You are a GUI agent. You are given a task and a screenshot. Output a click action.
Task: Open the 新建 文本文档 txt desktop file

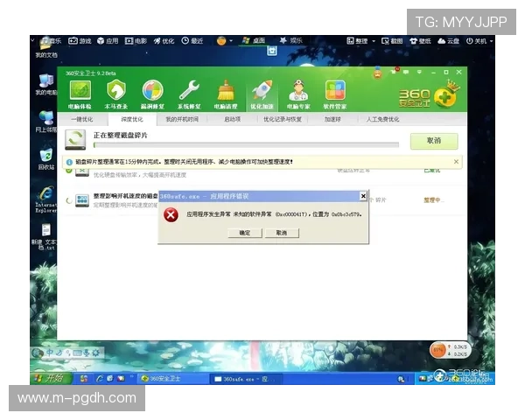coord(45,236)
